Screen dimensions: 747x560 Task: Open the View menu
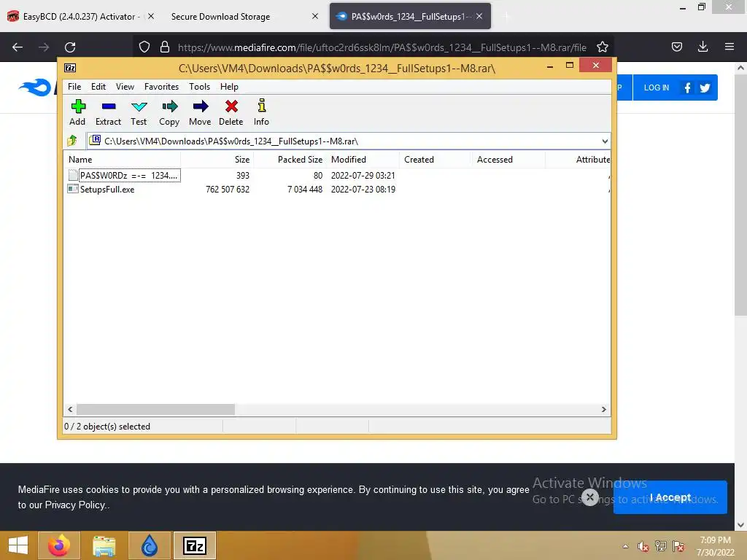(x=125, y=87)
